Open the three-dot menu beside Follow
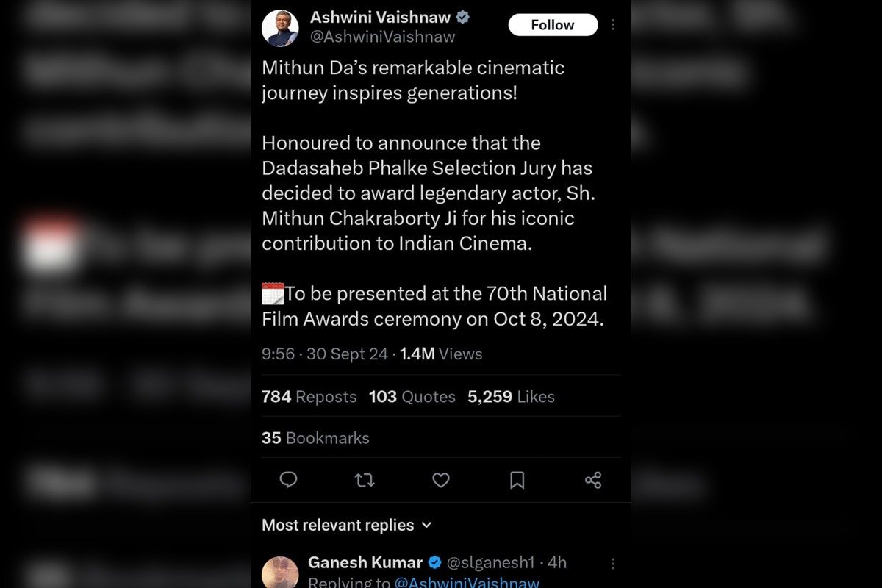 point(612,25)
